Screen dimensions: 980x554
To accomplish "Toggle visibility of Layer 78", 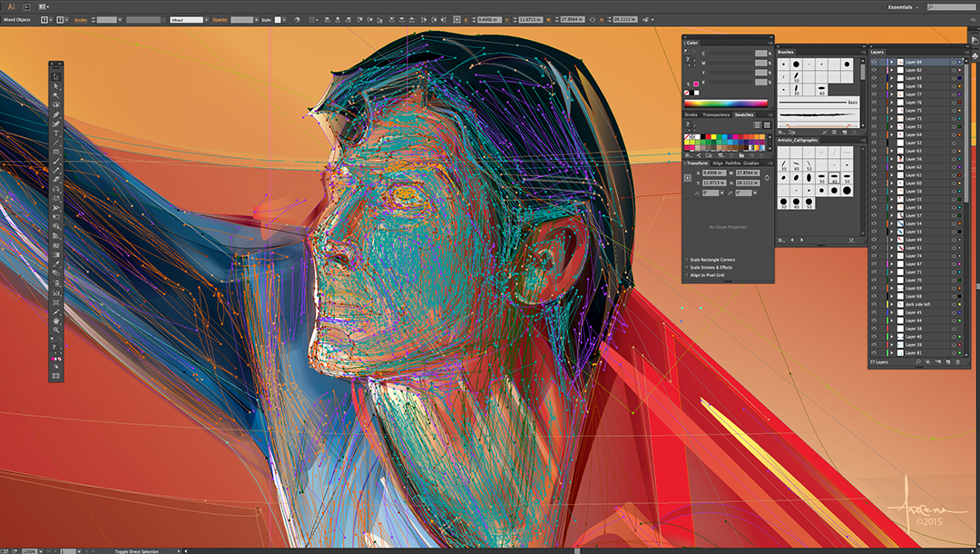I will click(874, 86).
